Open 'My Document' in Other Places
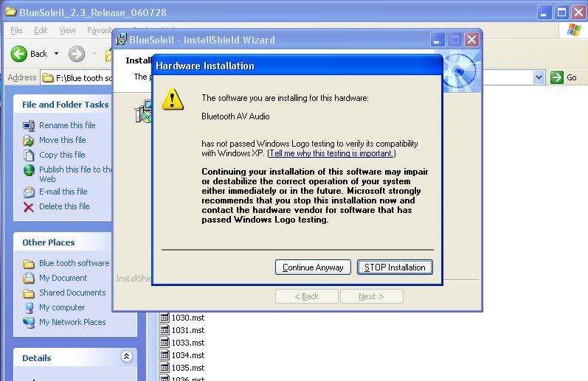This screenshot has height=381, width=588. point(63,278)
